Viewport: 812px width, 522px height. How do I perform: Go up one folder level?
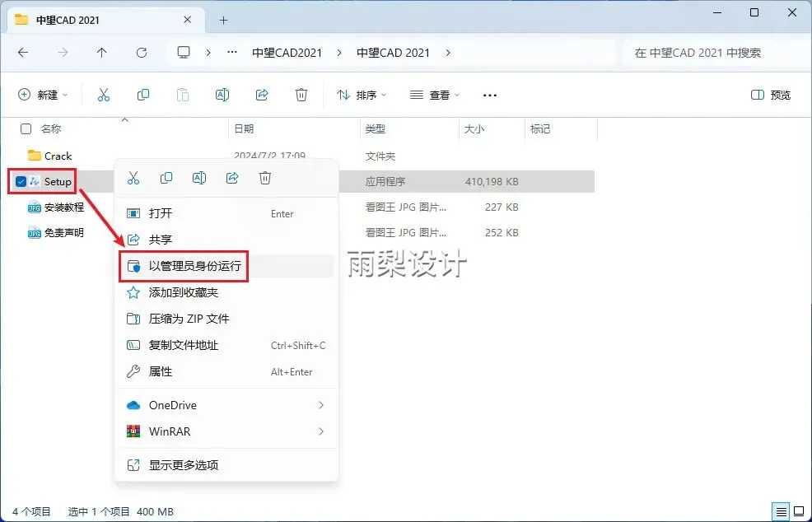pos(101,53)
